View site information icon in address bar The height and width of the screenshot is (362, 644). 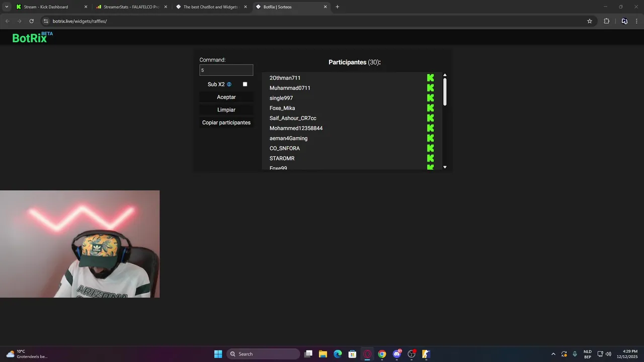click(x=46, y=21)
